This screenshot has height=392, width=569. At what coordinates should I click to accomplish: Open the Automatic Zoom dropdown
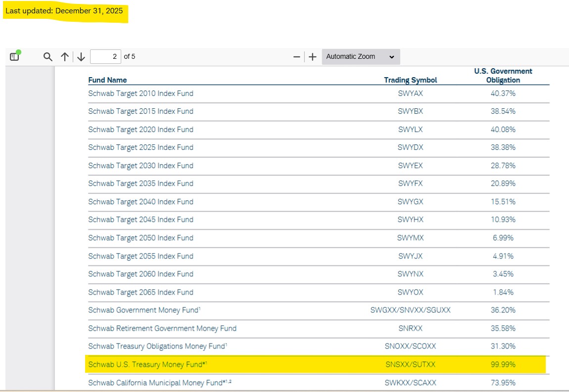tap(361, 56)
